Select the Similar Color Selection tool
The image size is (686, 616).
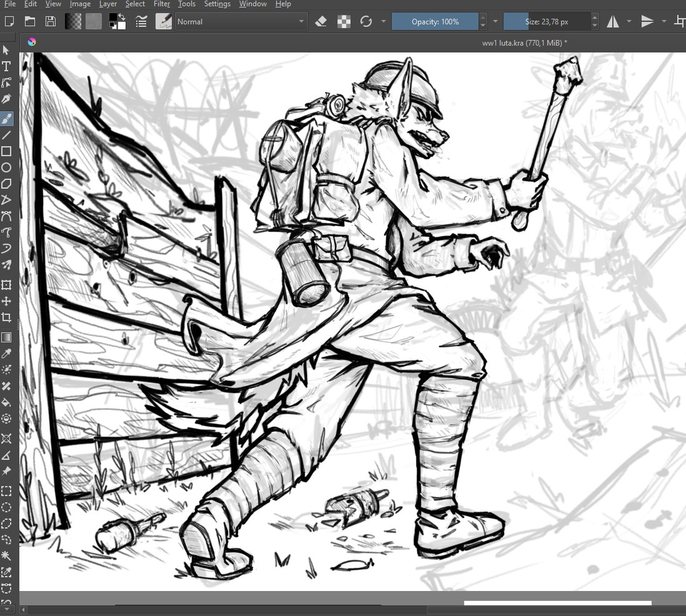6,572
